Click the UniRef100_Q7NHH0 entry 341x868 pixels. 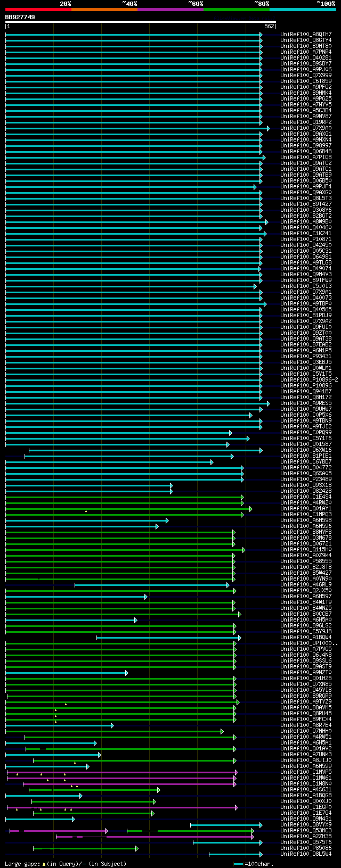[306, 731]
